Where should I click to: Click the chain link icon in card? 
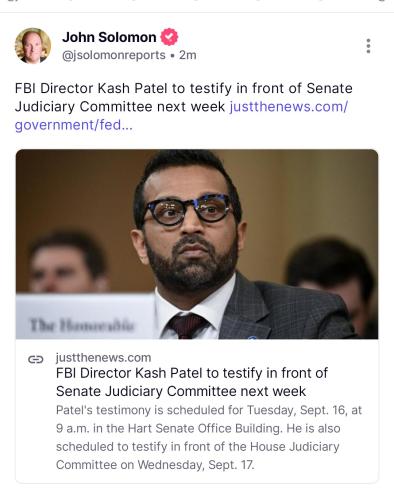[x=36, y=359]
